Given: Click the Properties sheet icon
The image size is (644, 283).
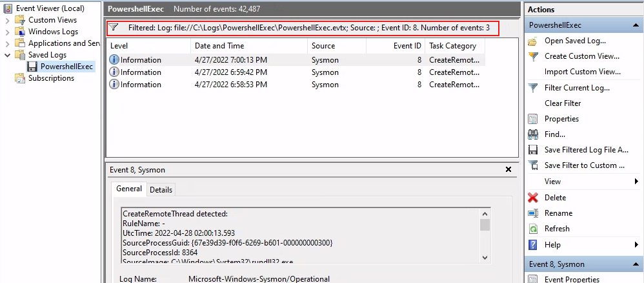Looking at the screenshot, I should [533, 120].
